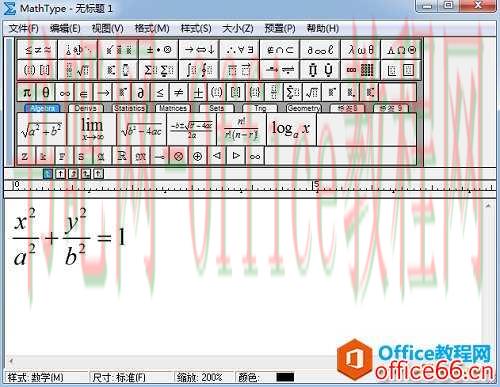500x387 pixels.
Task: Insert the left-pointing triangle ◁ symbol
Action: pos(217,156)
